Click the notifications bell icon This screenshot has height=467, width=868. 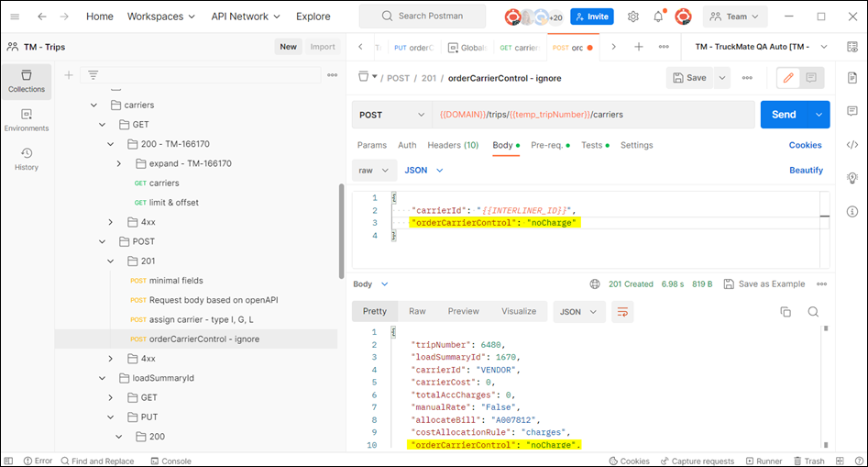click(x=658, y=17)
